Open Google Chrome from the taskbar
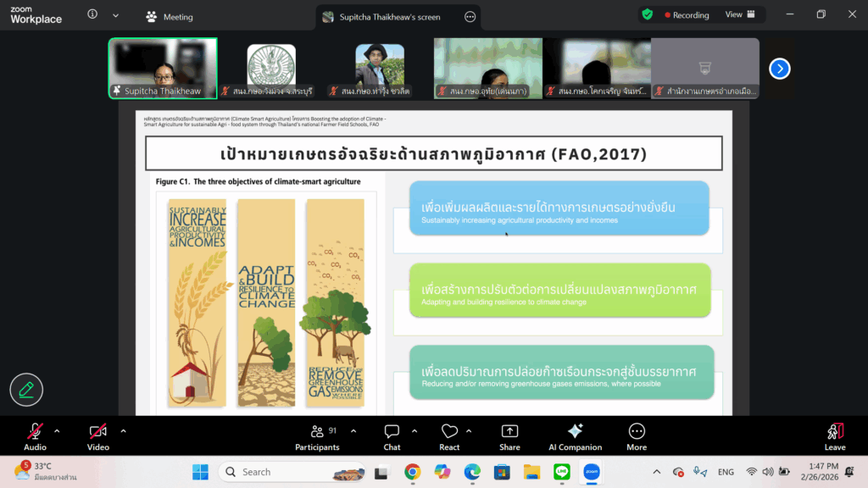The image size is (868, 488). [x=413, y=472]
